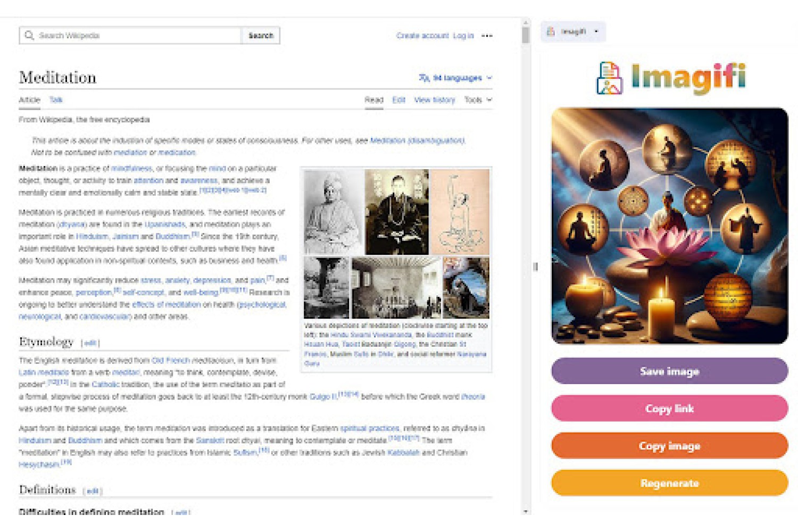This screenshot has width=798, height=532.
Task: Open the Edit tab
Action: 399,99
